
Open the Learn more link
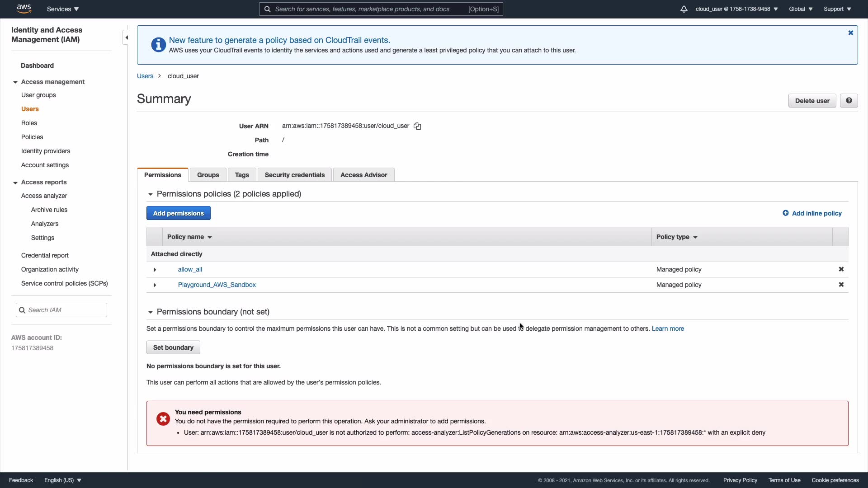(x=667, y=328)
